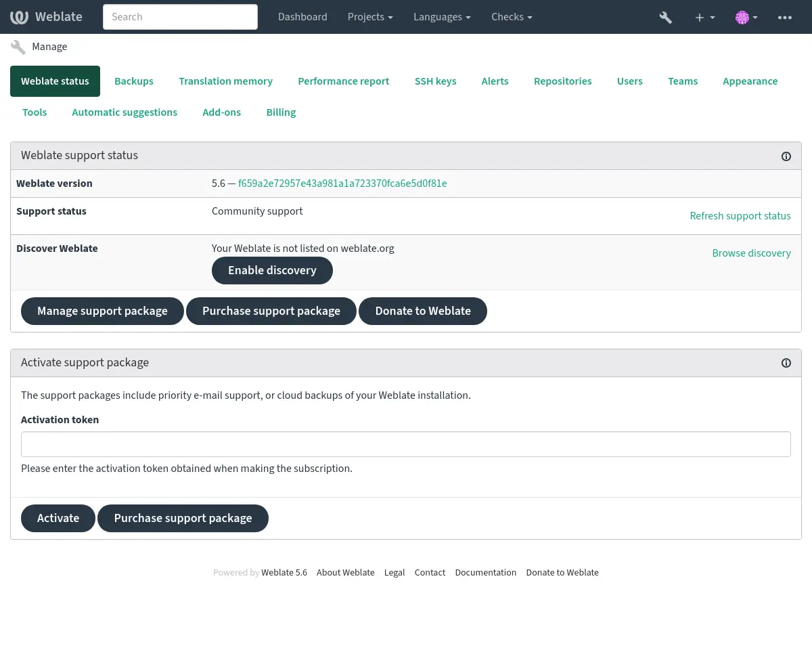Open About Weblate footer link

coord(345,573)
